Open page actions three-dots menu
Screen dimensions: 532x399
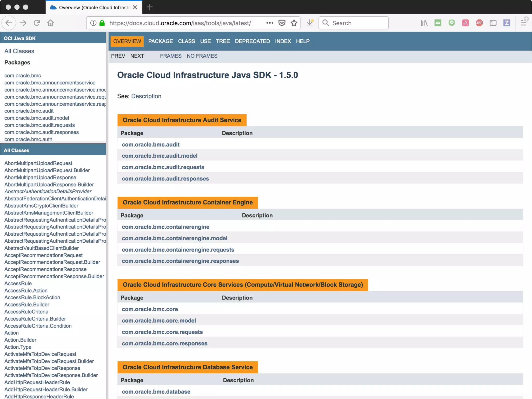[270, 23]
